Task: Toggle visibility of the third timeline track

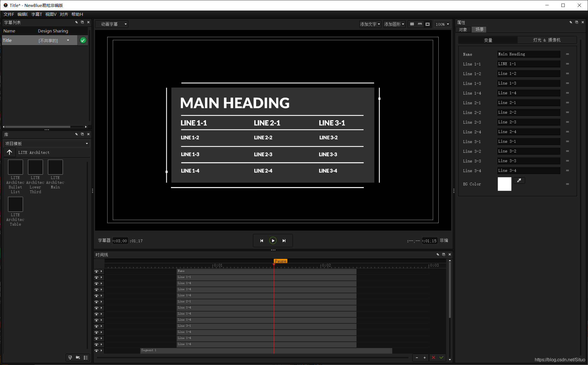Action: (96, 284)
